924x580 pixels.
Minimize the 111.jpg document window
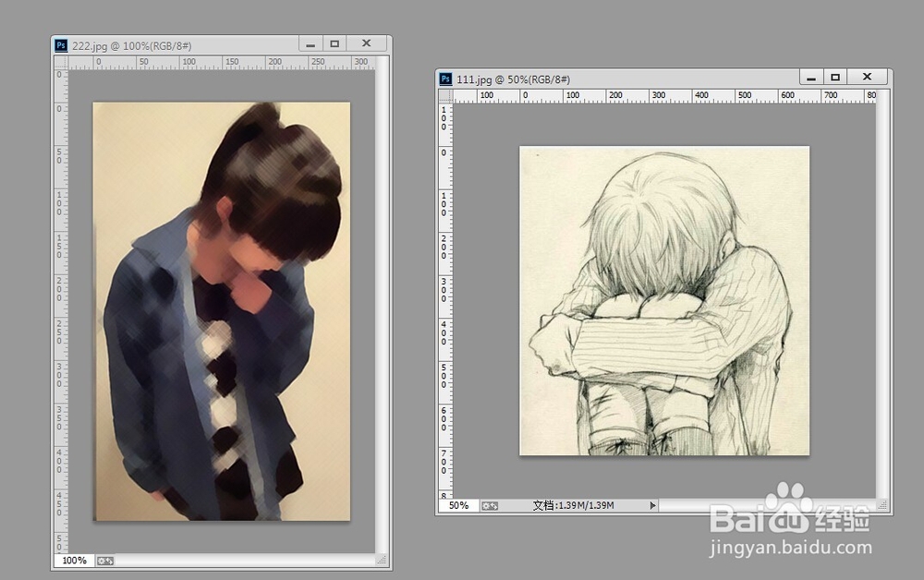(811, 78)
